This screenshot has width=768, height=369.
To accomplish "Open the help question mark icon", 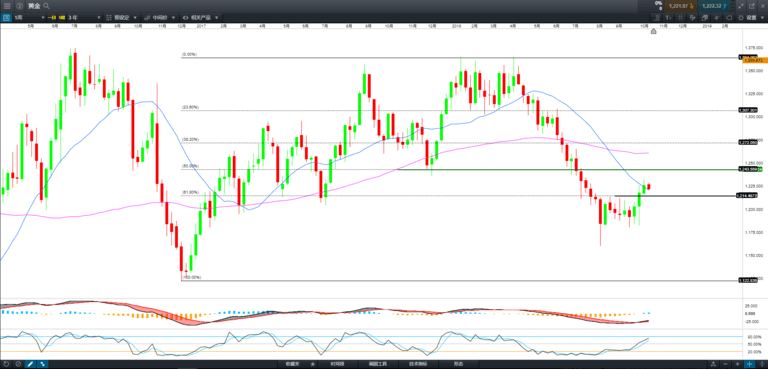I will (19, 6).
